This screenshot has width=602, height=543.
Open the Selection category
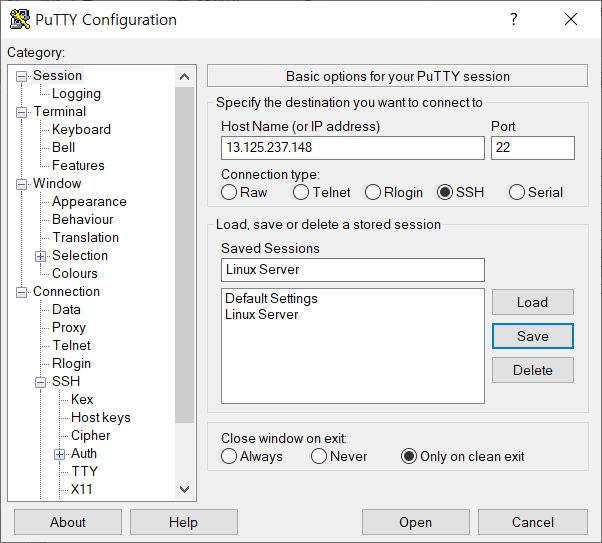(x=80, y=255)
